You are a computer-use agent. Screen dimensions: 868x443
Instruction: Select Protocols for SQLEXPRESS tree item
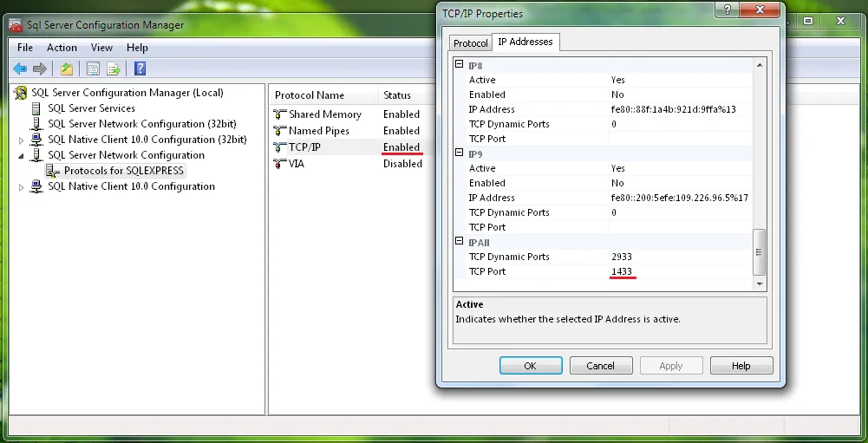tap(124, 171)
